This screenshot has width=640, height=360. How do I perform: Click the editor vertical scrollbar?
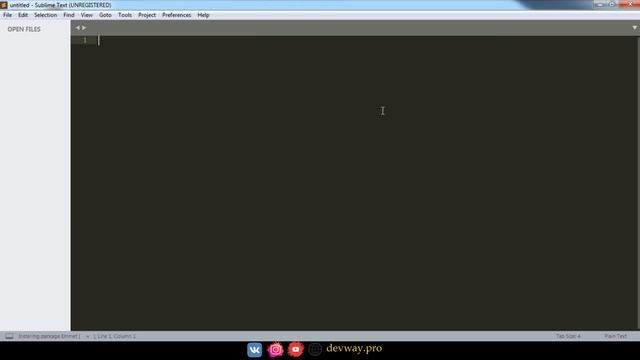click(638, 183)
